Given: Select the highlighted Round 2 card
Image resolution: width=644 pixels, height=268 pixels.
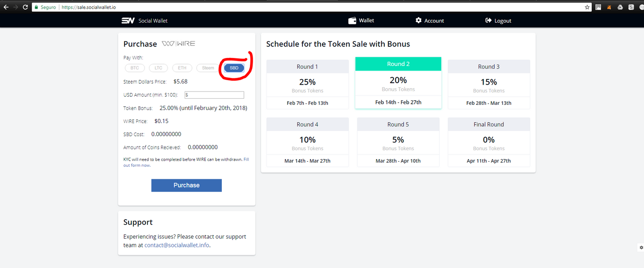Looking at the screenshot, I should [x=398, y=83].
